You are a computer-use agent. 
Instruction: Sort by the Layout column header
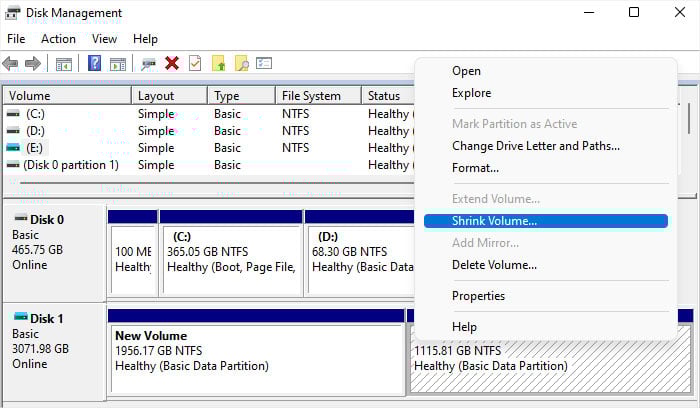pos(170,96)
